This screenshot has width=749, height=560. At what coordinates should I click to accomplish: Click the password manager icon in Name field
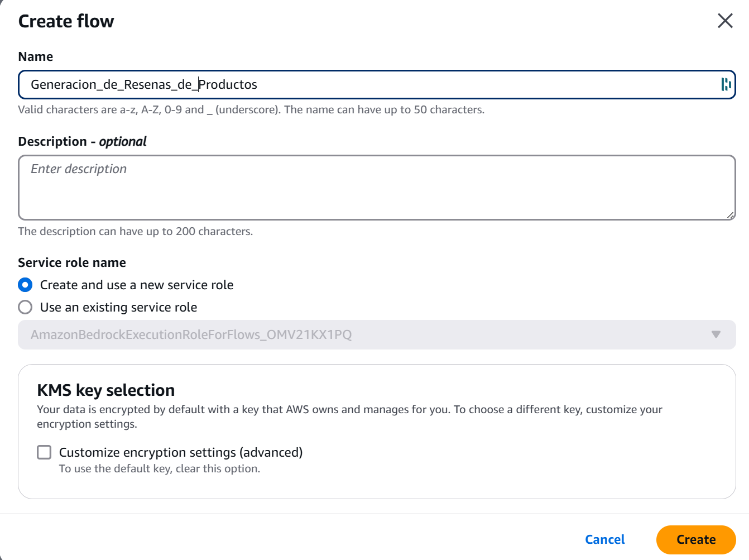click(x=726, y=84)
